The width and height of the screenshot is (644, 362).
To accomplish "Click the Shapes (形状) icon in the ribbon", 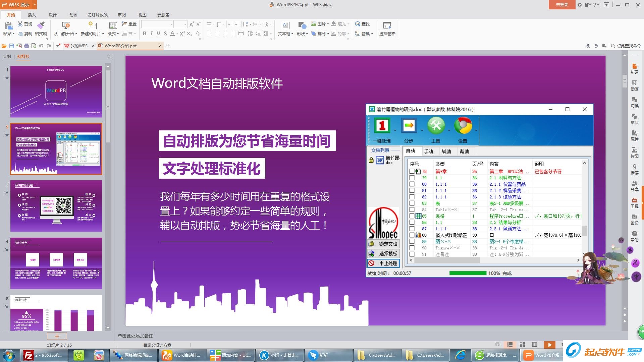I will click(302, 25).
